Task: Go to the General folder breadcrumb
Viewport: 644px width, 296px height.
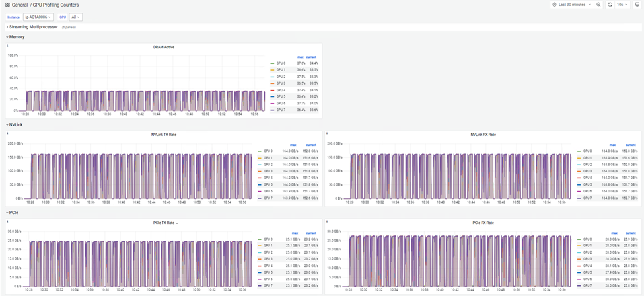Action: click(20, 5)
